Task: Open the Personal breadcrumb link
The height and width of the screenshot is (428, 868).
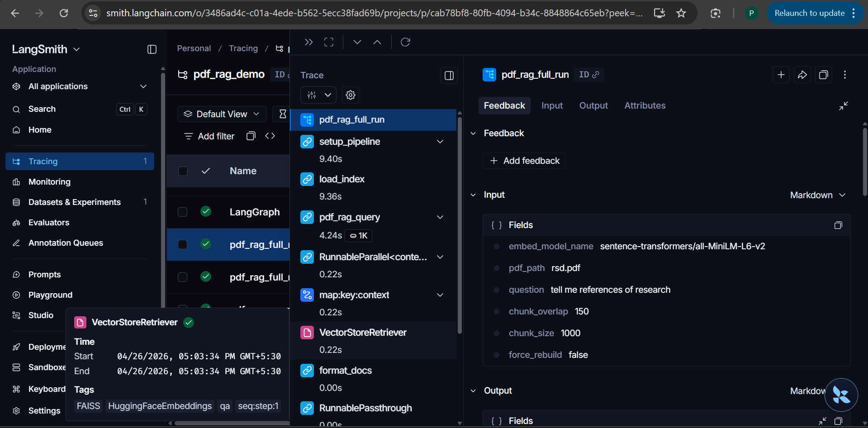Action: [194, 48]
